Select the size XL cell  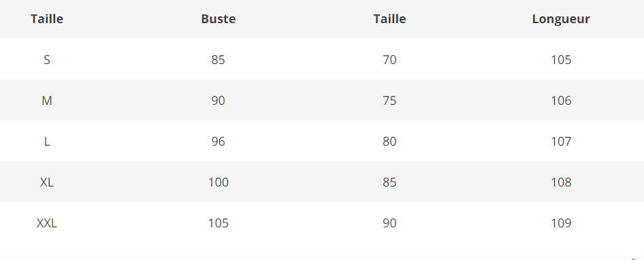pos(47,182)
